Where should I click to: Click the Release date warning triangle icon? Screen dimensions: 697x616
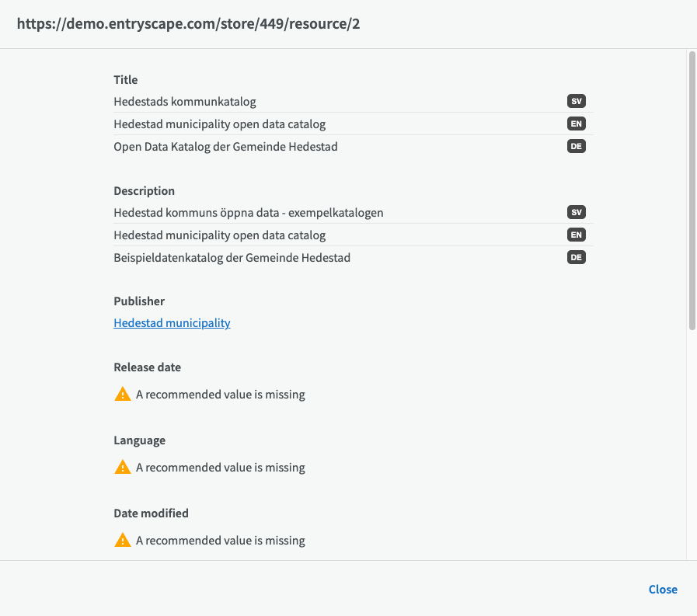123,395
